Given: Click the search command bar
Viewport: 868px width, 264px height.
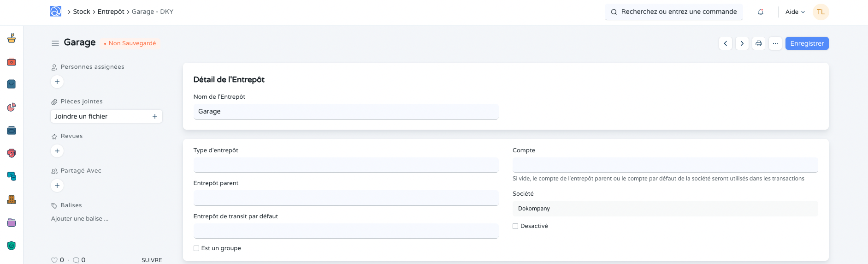Looking at the screenshot, I should [x=674, y=12].
